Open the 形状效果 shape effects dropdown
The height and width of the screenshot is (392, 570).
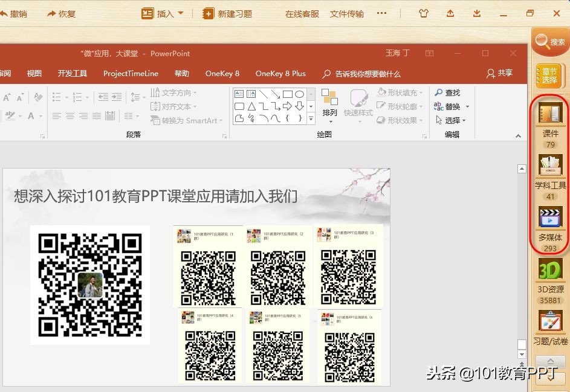400,120
